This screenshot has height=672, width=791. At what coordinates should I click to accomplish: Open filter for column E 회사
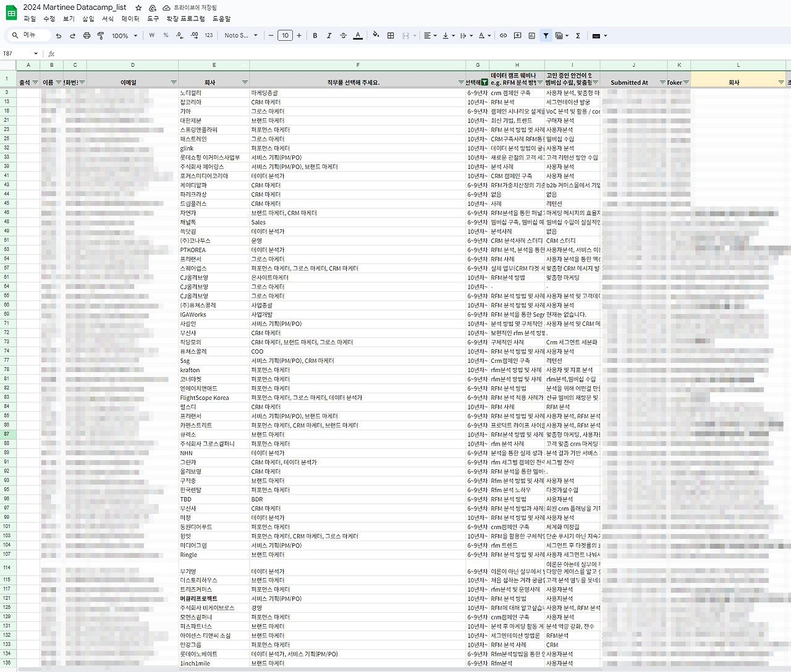coord(245,82)
